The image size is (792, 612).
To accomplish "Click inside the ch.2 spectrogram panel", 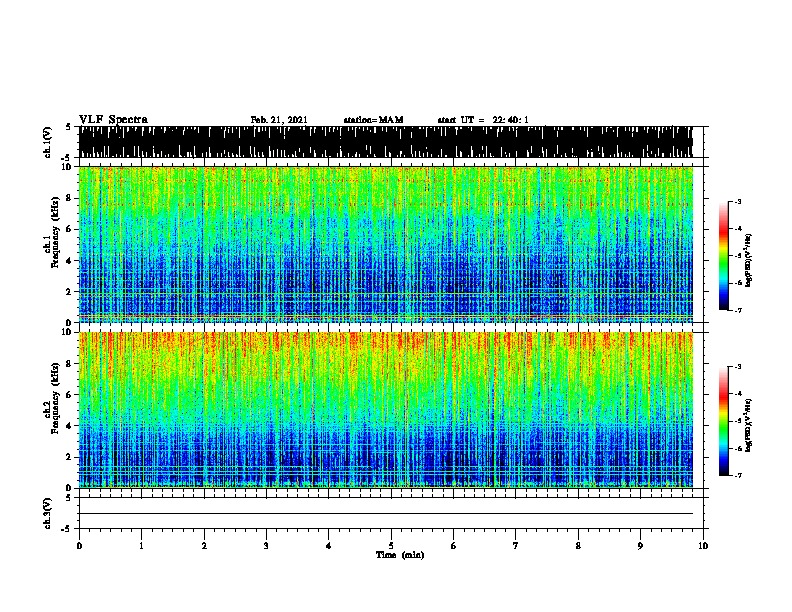I will coord(386,410).
